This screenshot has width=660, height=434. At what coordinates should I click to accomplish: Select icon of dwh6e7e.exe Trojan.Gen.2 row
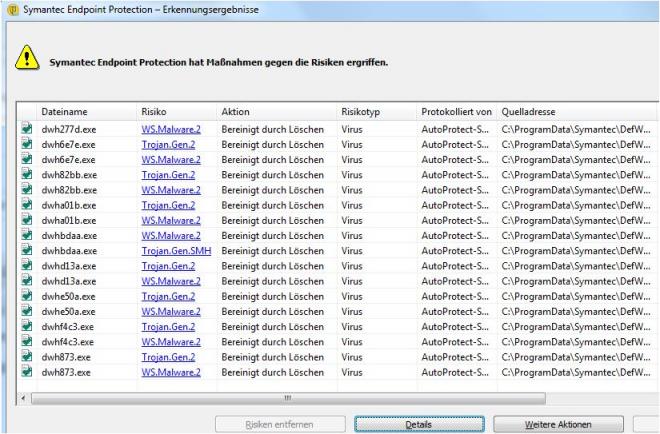pos(27,143)
